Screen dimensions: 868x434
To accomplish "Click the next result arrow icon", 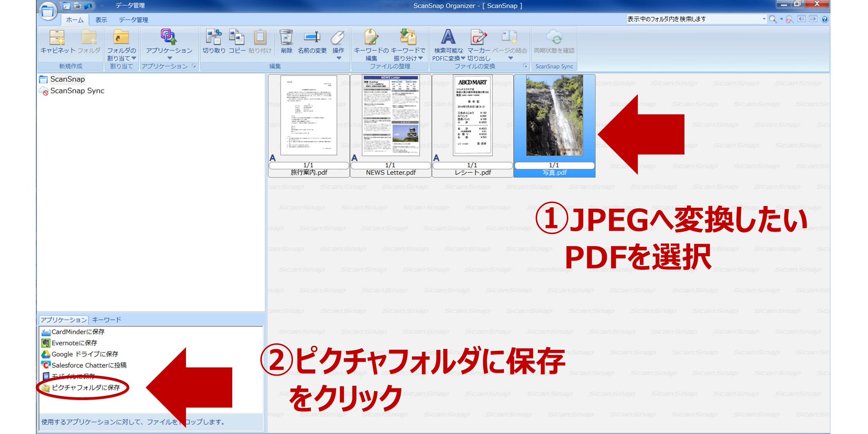I will 813,19.
